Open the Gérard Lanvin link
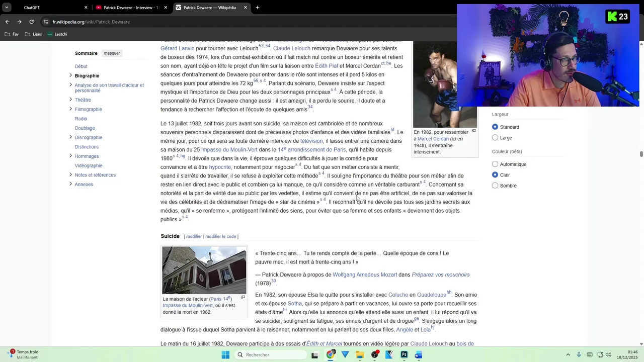This screenshot has height=362, width=644. click(x=178, y=48)
